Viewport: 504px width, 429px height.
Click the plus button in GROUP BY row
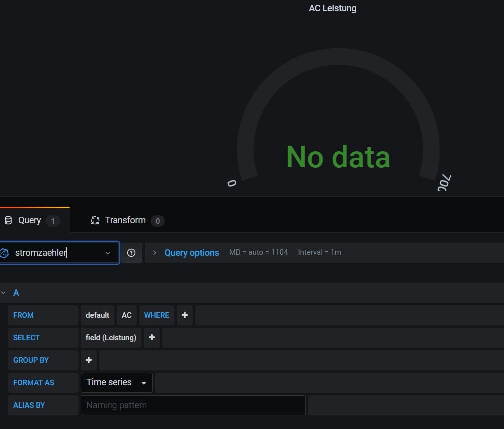89,360
